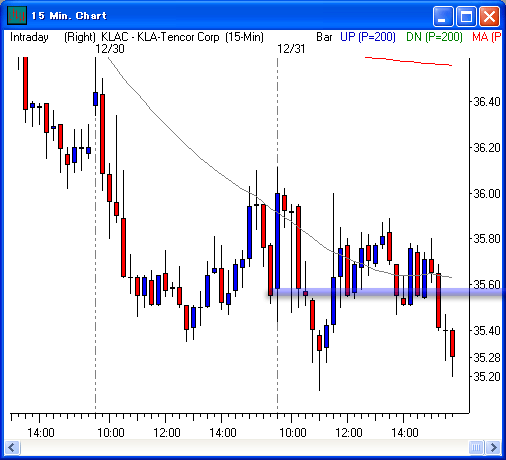Click the blue horizontal price line near 35.60
506x460 pixels.
coord(387,292)
